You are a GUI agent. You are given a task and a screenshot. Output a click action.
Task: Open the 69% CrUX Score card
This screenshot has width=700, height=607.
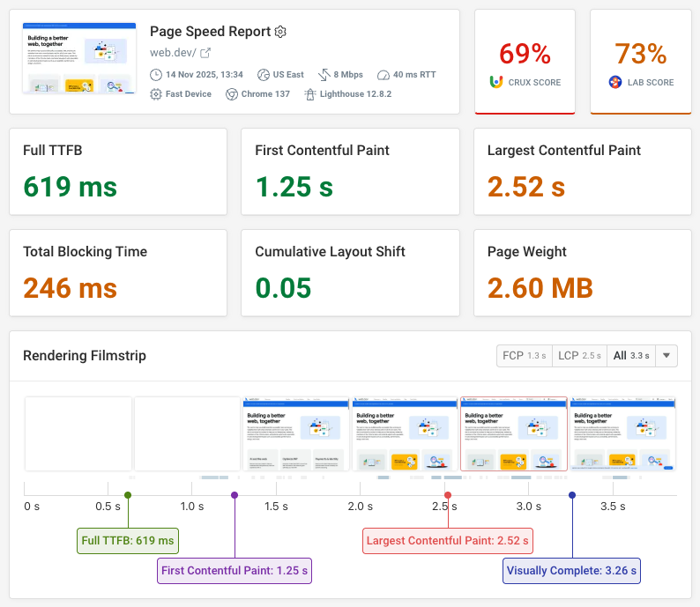point(525,62)
